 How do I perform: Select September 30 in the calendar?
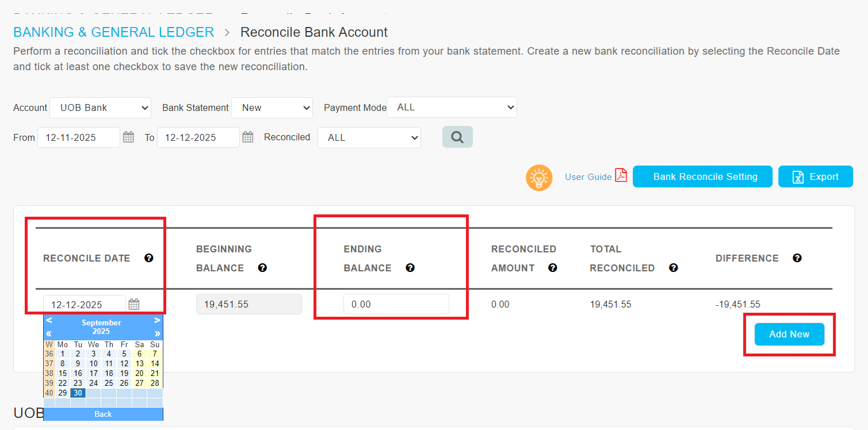click(78, 393)
